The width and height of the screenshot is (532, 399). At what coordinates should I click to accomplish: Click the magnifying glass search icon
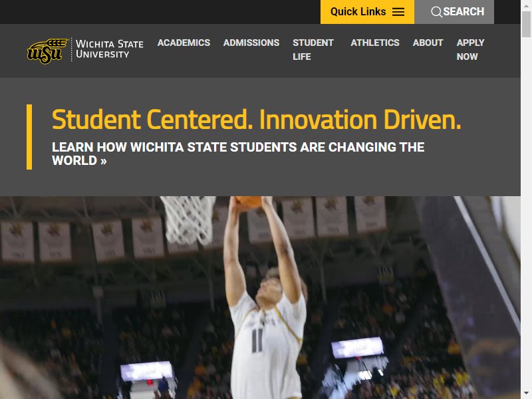coord(436,12)
